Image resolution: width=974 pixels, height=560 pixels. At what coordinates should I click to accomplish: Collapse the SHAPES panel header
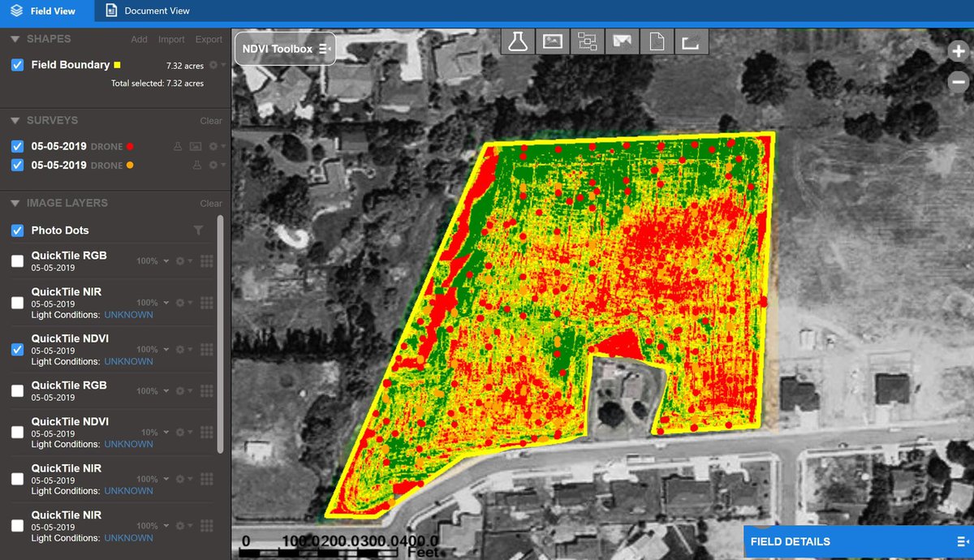click(x=13, y=38)
